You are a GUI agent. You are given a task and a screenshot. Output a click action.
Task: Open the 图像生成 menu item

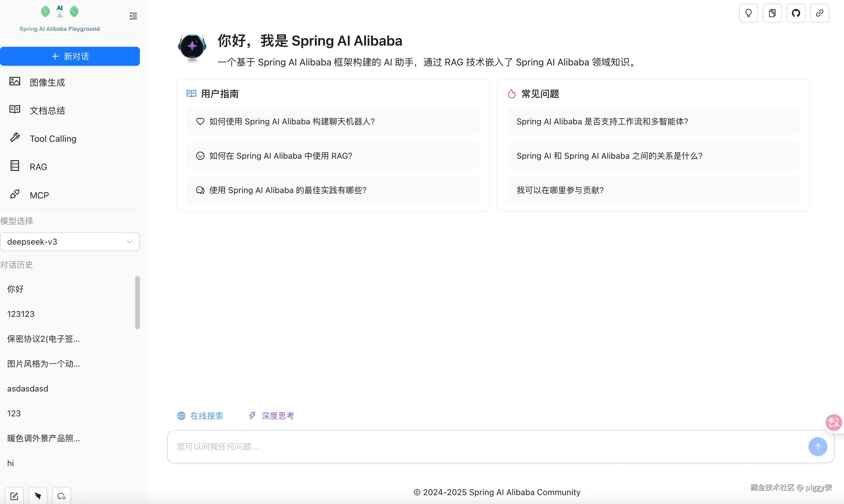click(x=70, y=82)
